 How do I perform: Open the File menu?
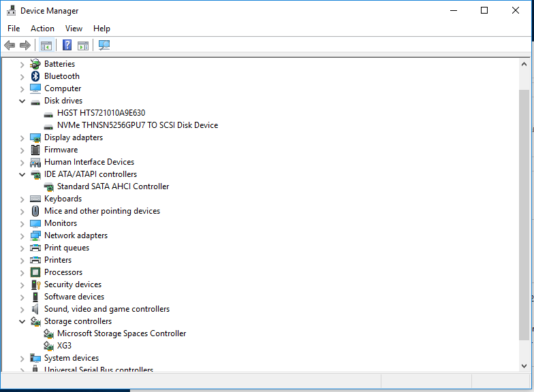(x=14, y=29)
